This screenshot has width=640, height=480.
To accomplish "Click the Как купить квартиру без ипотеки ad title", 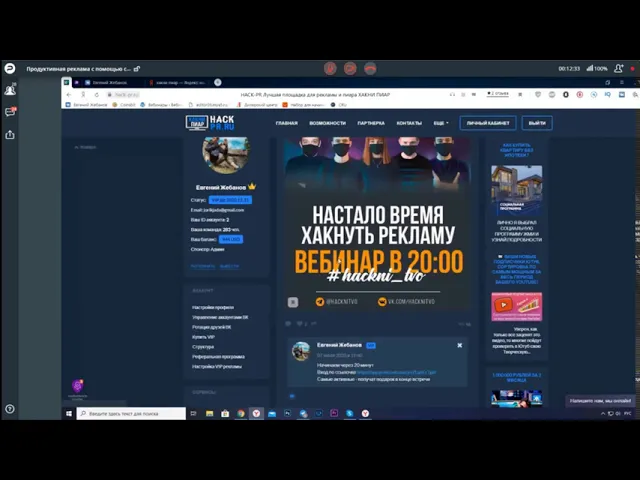I will (516, 150).
